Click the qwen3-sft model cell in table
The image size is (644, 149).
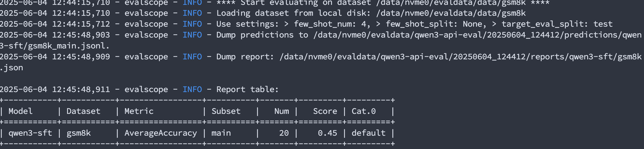(30, 133)
